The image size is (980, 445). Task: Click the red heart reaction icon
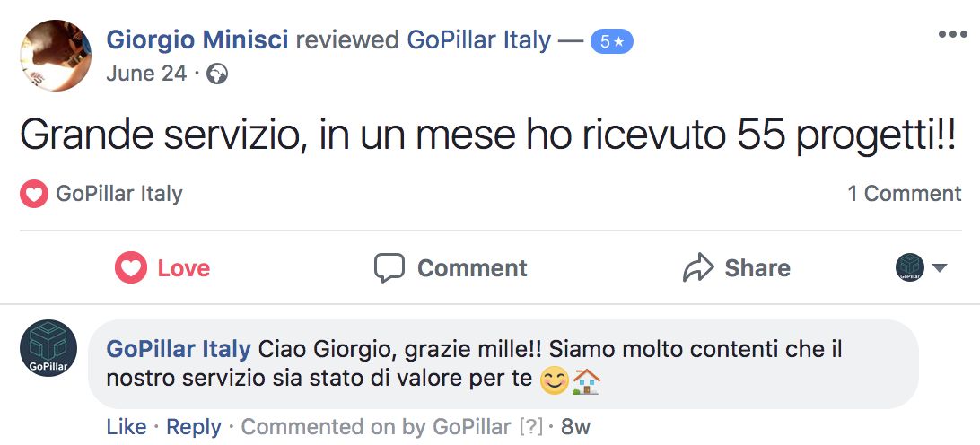click(x=33, y=194)
